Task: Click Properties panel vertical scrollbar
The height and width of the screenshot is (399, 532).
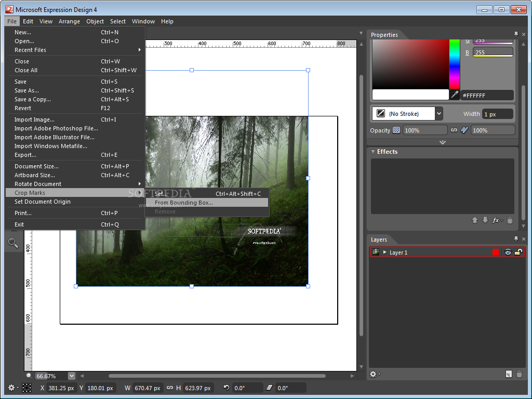Action: click(x=524, y=153)
